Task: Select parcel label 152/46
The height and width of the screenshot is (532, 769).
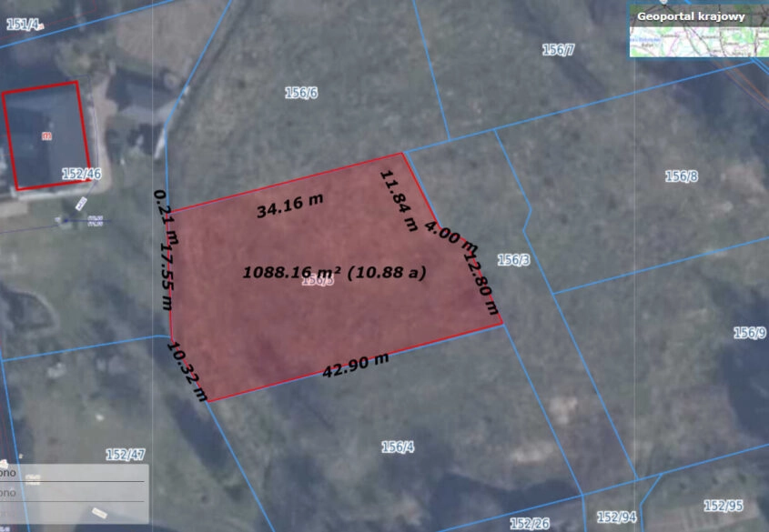Action: tap(81, 174)
